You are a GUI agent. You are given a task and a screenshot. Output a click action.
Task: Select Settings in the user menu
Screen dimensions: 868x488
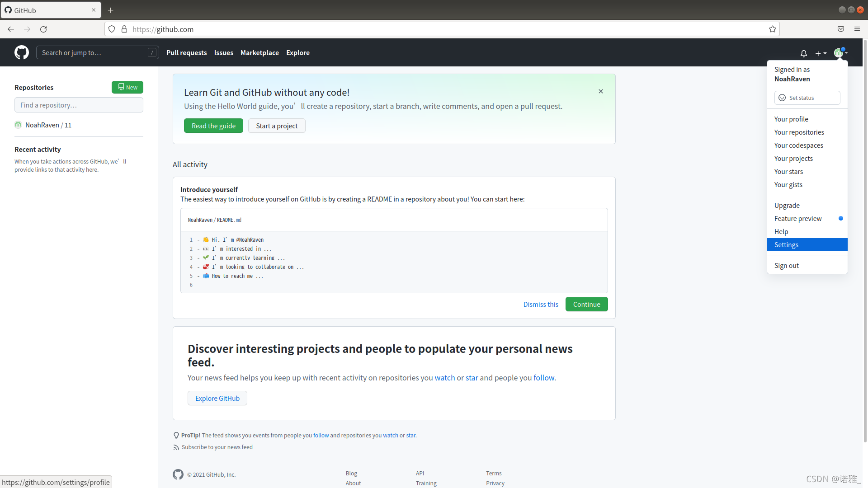(x=786, y=245)
